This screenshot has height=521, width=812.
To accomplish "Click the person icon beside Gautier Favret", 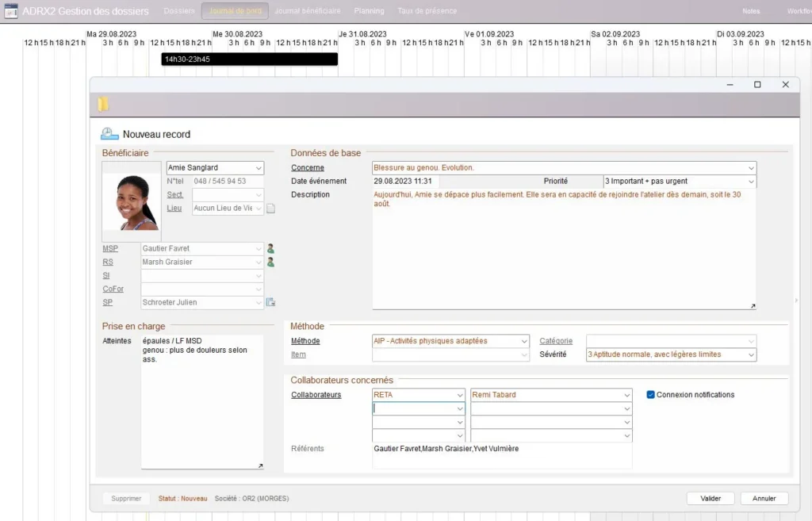I will (x=270, y=248).
